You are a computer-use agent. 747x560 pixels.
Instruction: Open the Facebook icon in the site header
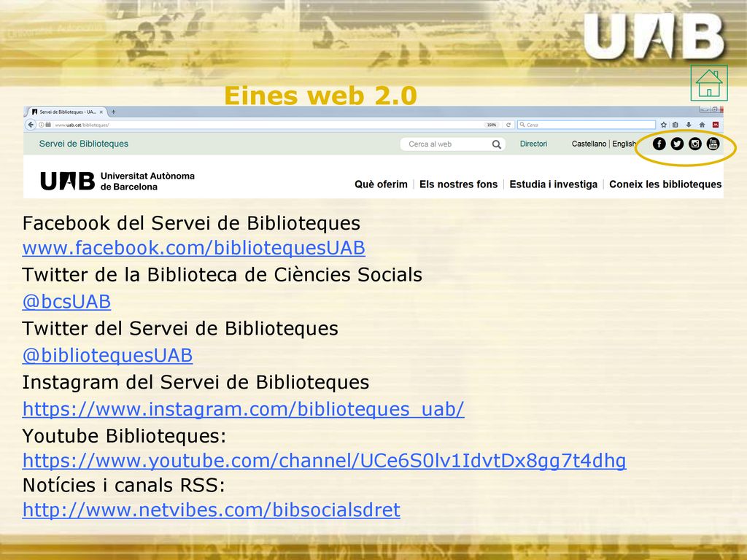(659, 144)
